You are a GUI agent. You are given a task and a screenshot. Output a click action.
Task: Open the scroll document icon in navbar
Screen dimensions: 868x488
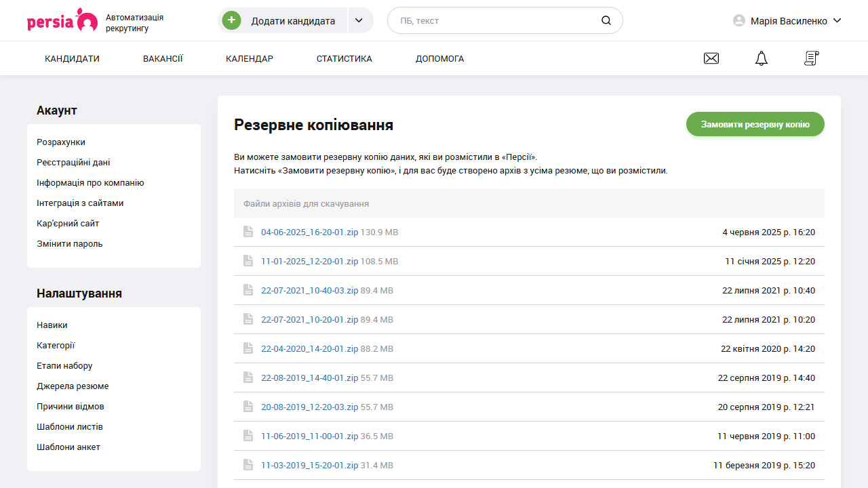tap(812, 59)
